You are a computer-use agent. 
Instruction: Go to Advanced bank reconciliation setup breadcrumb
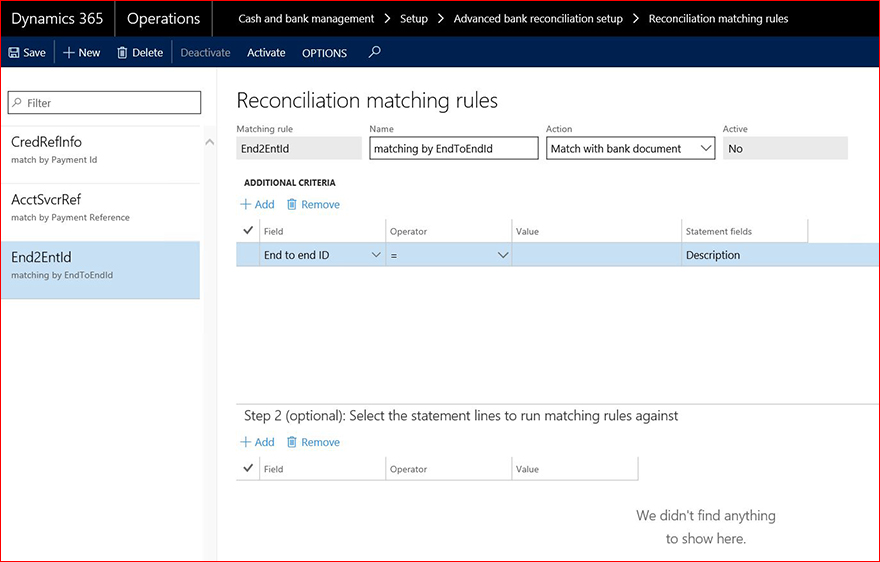pyautogui.click(x=538, y=19)
